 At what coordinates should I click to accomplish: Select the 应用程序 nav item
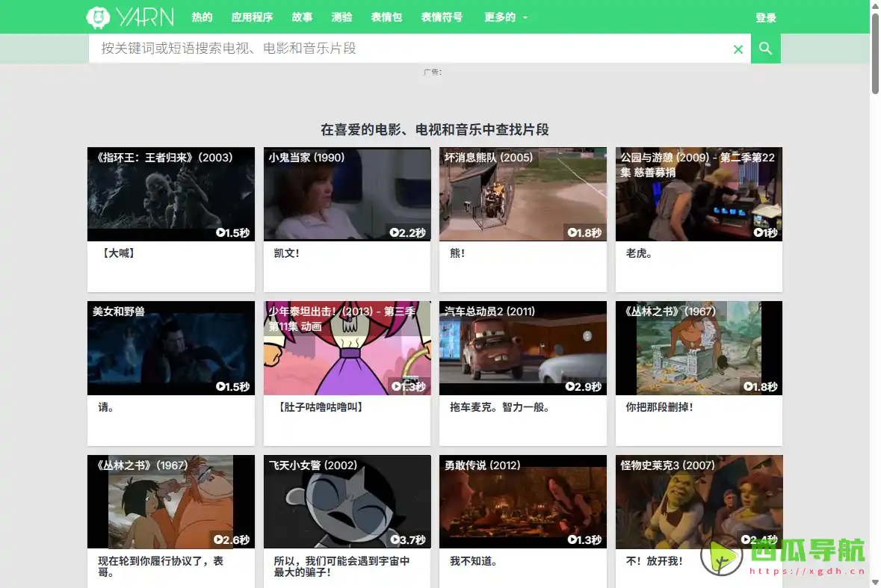point(251,16)
